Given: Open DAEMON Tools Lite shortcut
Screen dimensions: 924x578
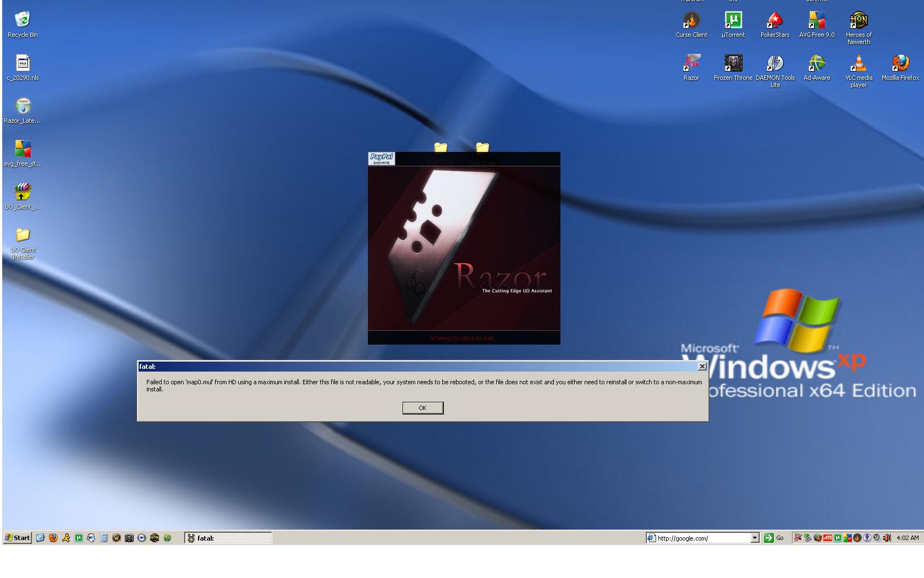Looking at the screenshot, I should pos(775,64).
